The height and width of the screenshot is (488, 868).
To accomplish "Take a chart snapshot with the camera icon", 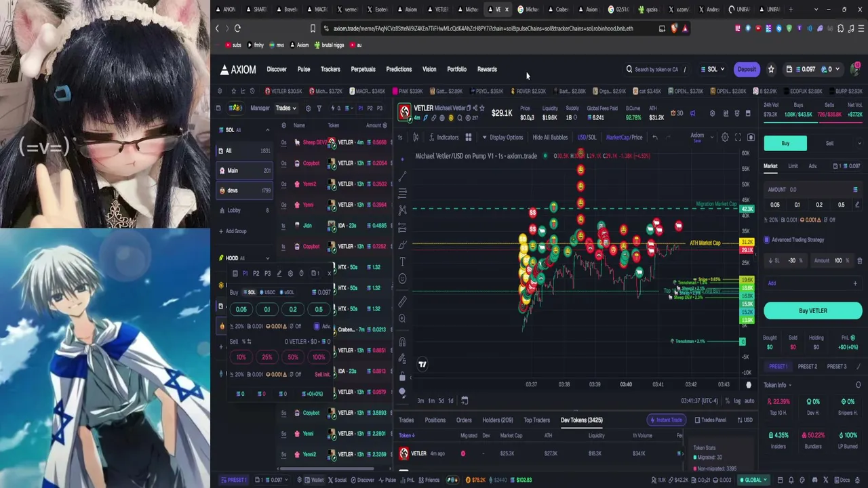I will pos(751,138).
